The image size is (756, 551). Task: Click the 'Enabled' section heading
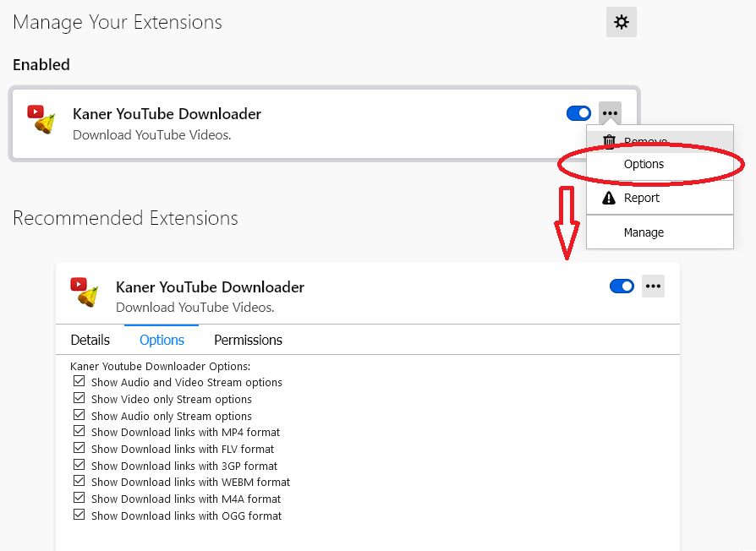coord(41,64)
